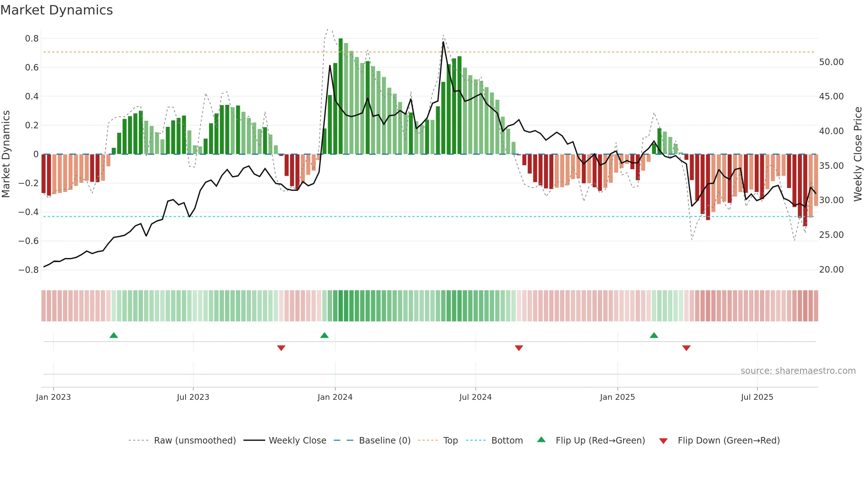Viewport: 868px width, 488px height.
Task: Click the Top legend entry
Action: [438, 440]
